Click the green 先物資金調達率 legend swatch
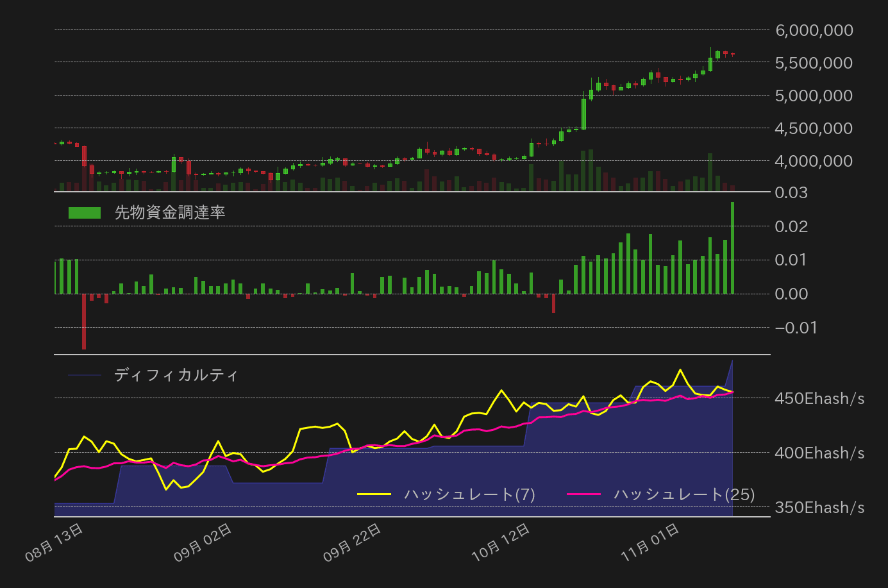Viewport: 888px width, 588px height. pyautogui.click(x=85, y=213)
